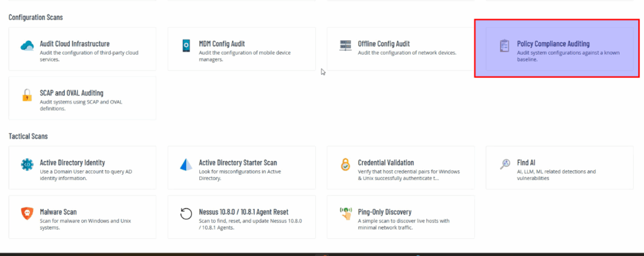Click the mobile device icon for MDM Config Audit
This screenshot has height=256, width=644.
click(x=186, y=46)
